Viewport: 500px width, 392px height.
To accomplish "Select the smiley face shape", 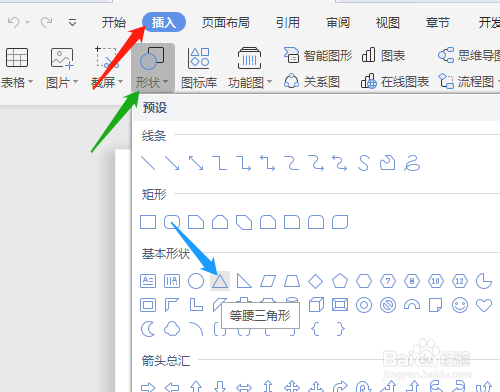I will pos(460,305).
